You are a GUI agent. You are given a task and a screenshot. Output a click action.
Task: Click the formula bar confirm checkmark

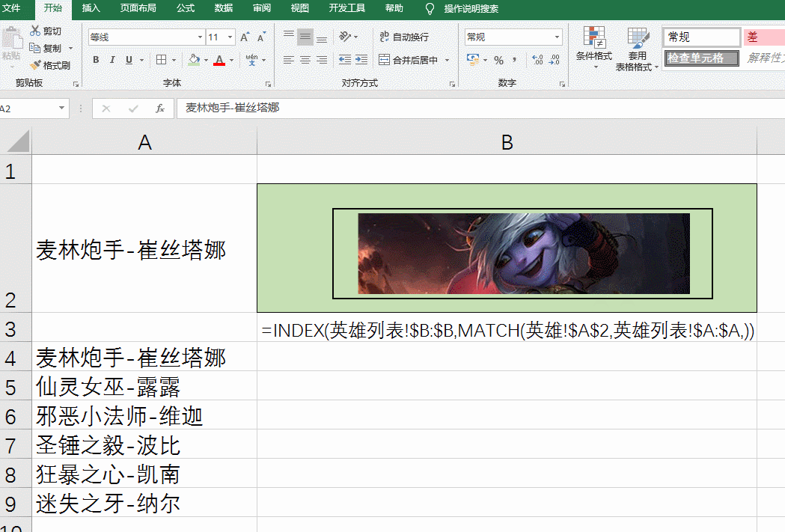pyautogui.click(x=133, y=108)
